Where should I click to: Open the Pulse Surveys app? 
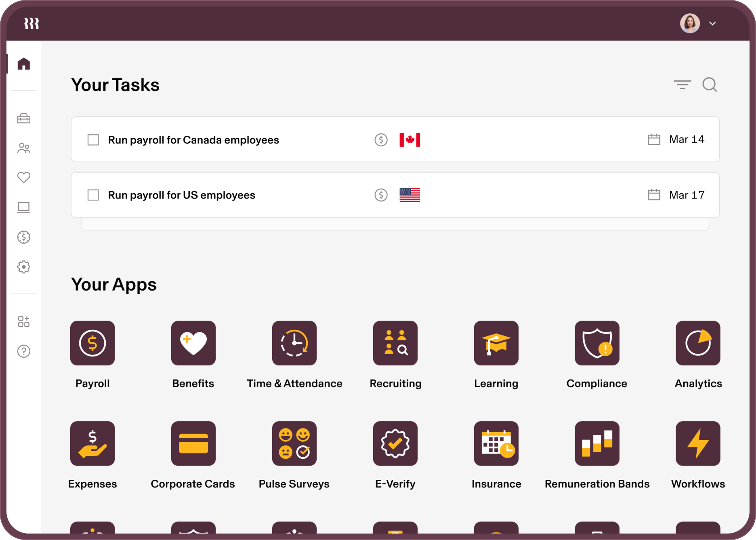coord(294,443)
